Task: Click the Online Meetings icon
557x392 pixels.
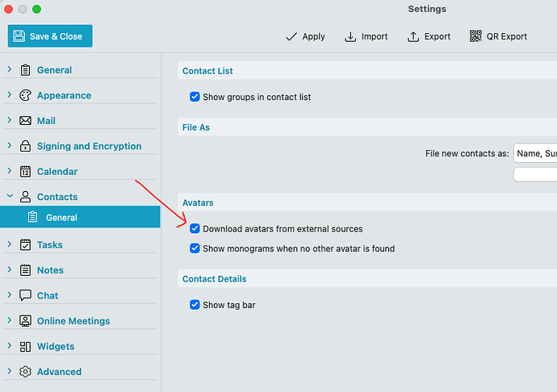Action: point(25,321)
